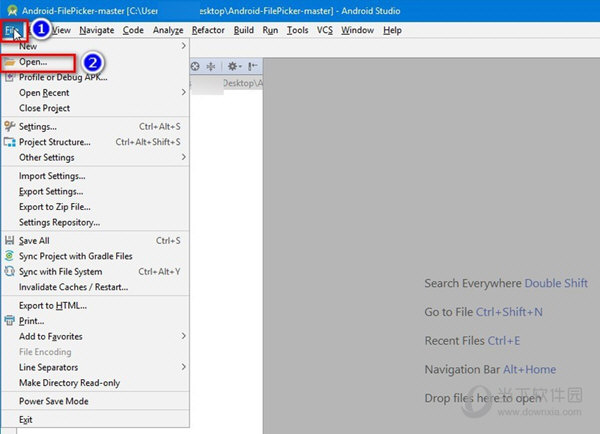
Task: Click the Collapse All icon
Action: tap(211, 67)
